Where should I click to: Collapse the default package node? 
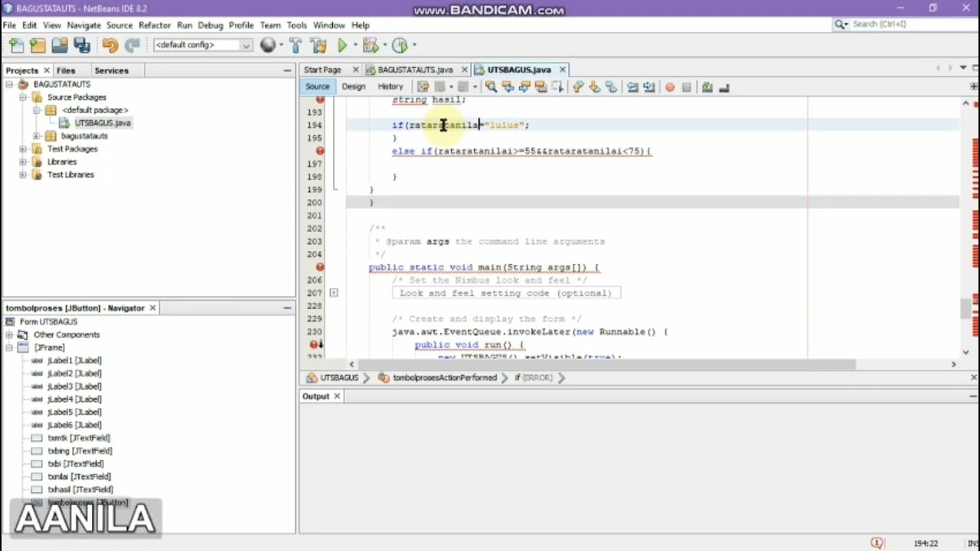click(37, 110)
